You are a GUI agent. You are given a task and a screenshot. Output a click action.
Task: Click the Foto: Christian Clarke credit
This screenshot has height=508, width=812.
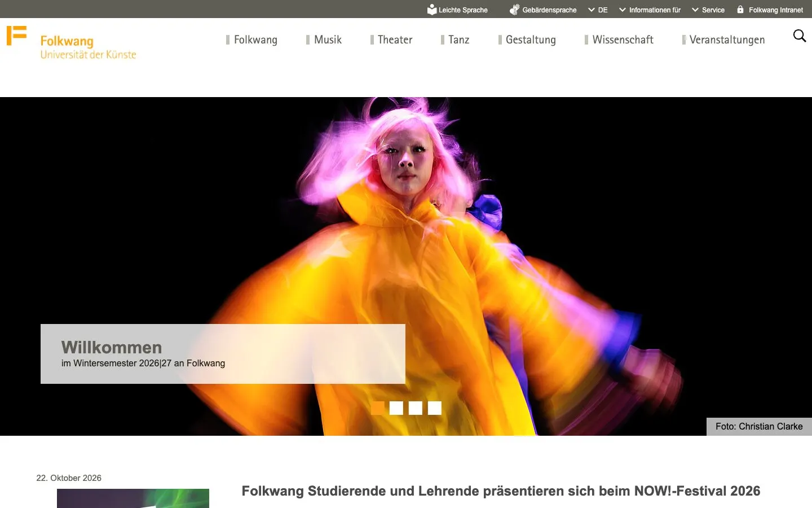pos(759,427)
